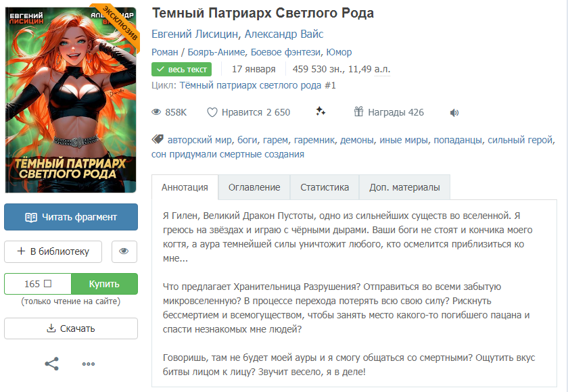Open the Бояръ-Аниме genre link
568x392 pixels.
click(x=216, y=52)
